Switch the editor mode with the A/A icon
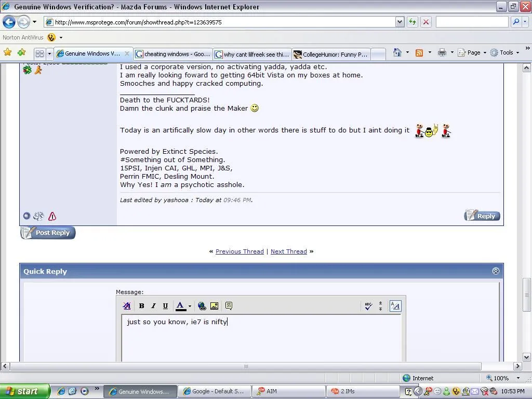 point(395,305)
